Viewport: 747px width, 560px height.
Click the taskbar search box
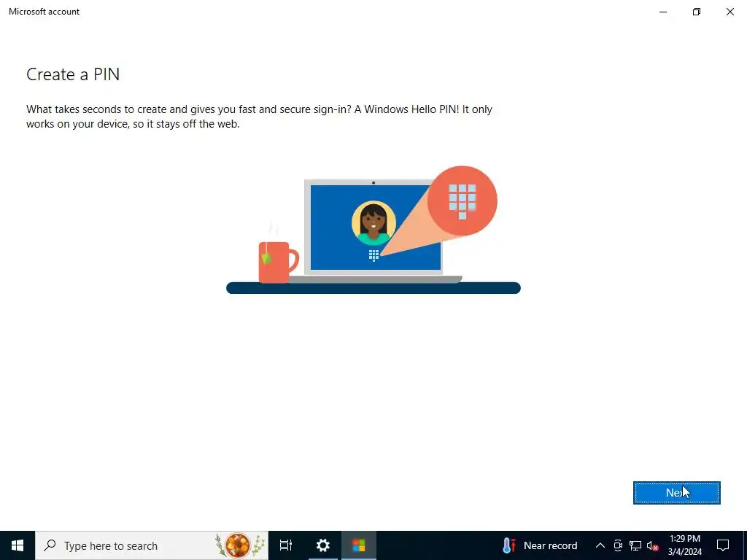(x=152, y=545)
